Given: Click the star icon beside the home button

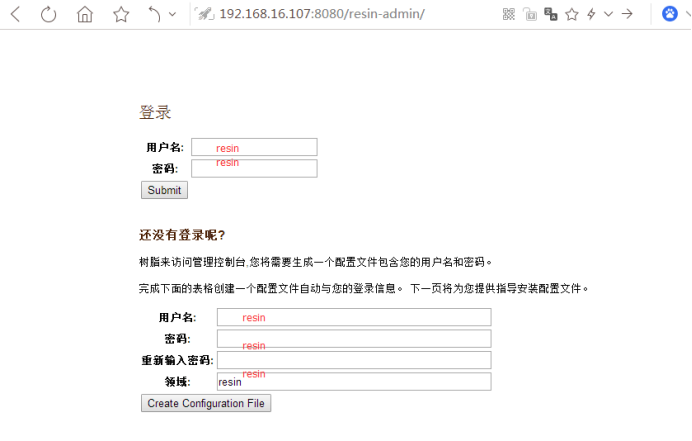Looking at the screenshot, I should [x=121, y=14].
